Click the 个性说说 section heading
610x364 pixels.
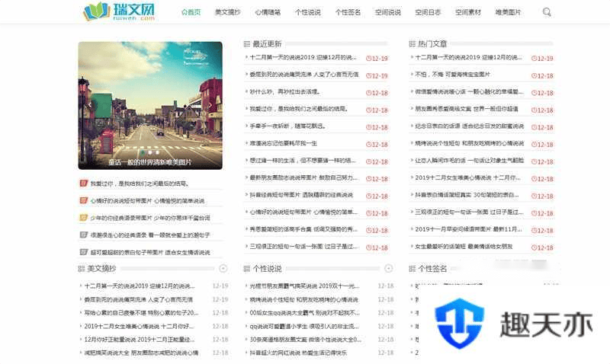pos(267,269)
